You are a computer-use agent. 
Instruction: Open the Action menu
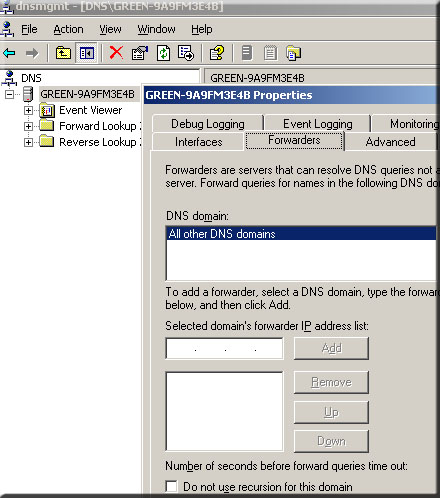[69, 29]
